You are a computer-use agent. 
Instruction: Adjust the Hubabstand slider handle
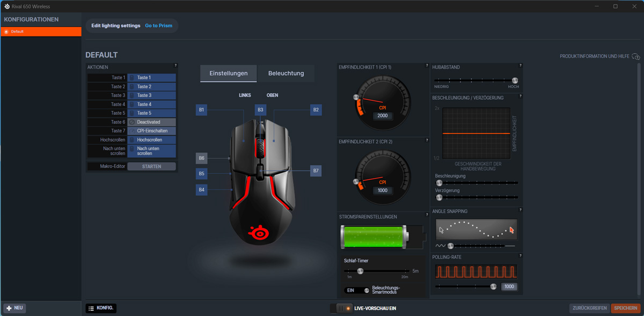515,80
